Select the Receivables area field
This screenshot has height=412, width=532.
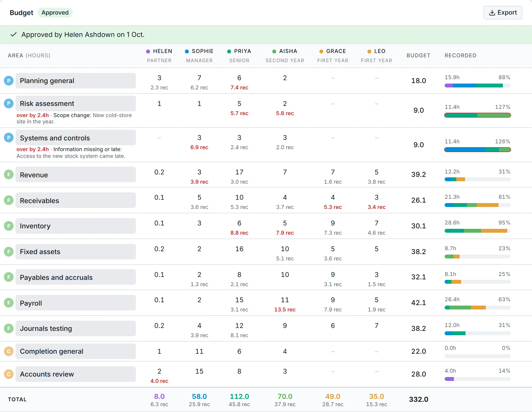click(76, 200)
